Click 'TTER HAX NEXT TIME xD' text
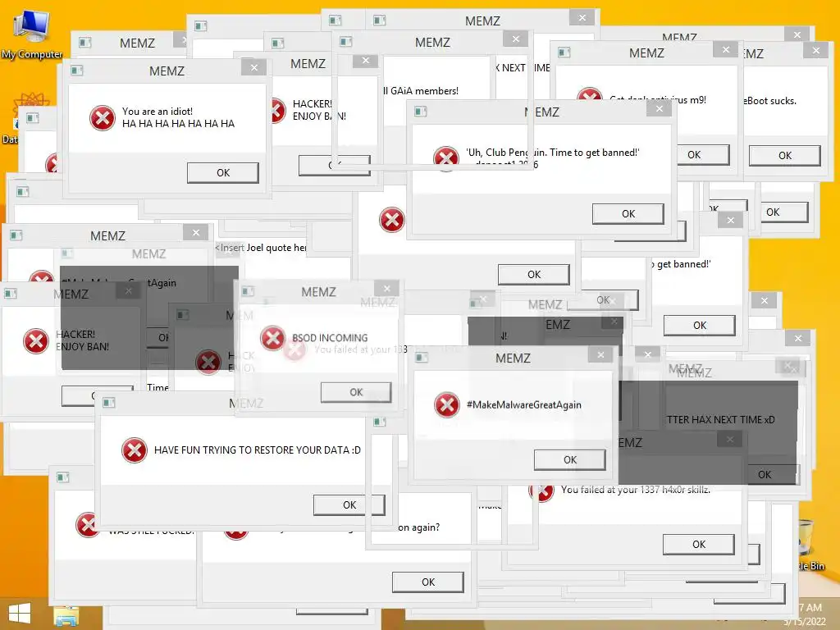 click(x=721, y=420)
